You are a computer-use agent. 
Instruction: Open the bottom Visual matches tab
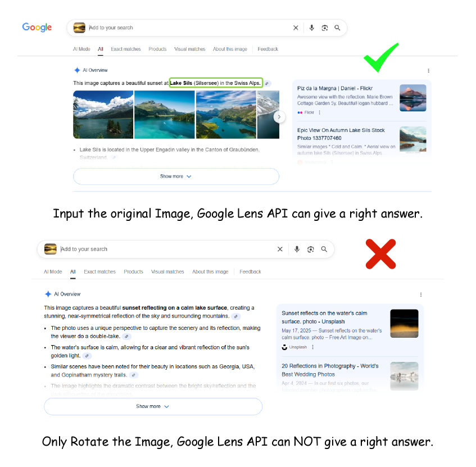[x=167, y=272]
